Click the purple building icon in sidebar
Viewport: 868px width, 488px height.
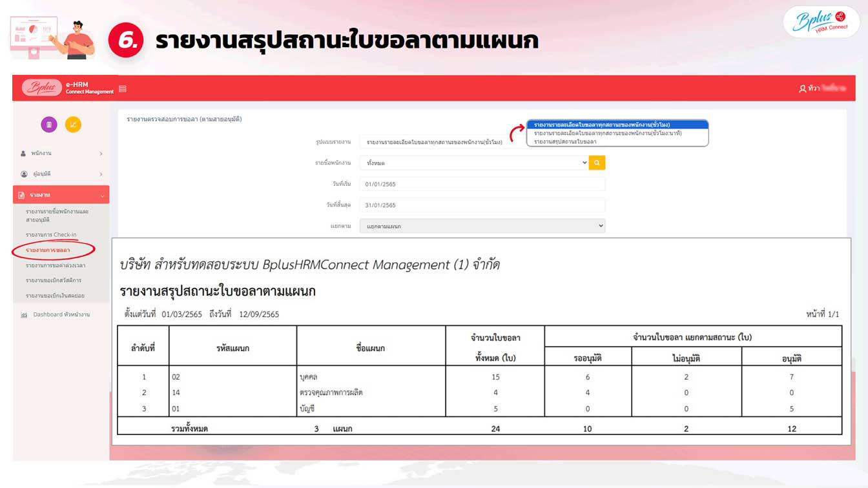click(48, 125)
